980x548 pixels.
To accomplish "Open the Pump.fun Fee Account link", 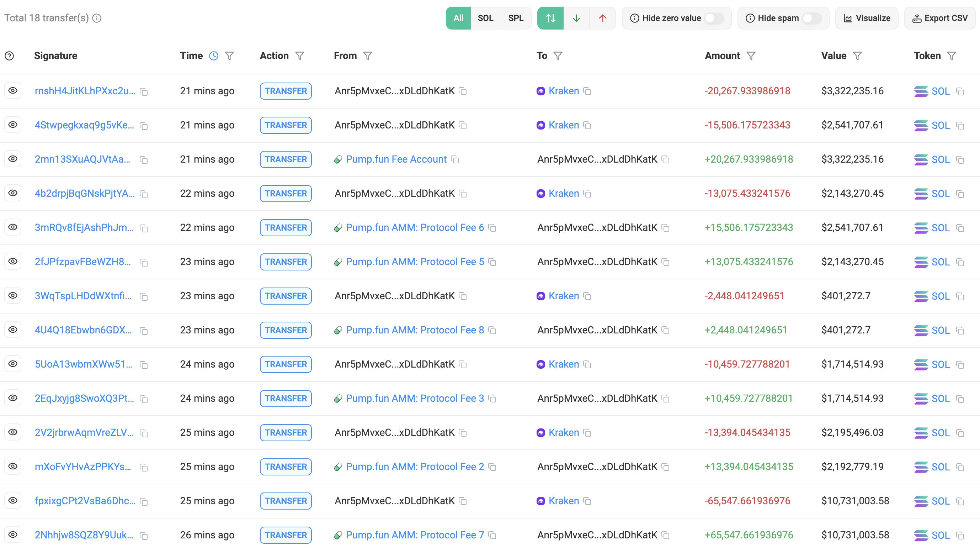I will point(396,159).
